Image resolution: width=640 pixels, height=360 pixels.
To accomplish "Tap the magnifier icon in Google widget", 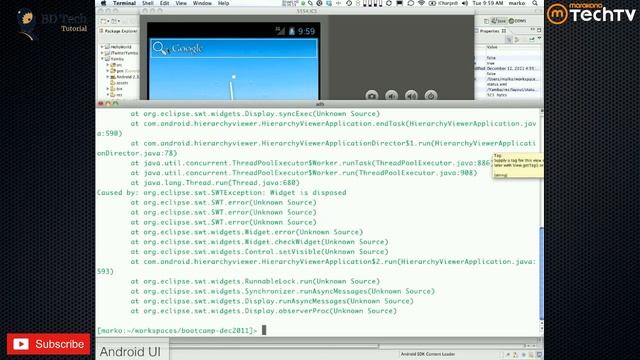I will coord(159,48).
